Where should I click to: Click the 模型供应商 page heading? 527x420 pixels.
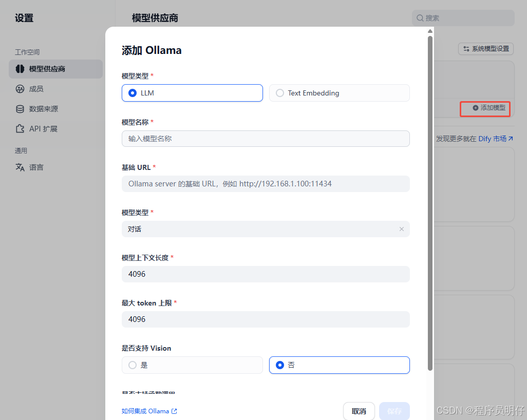click(x=155, y=18)
